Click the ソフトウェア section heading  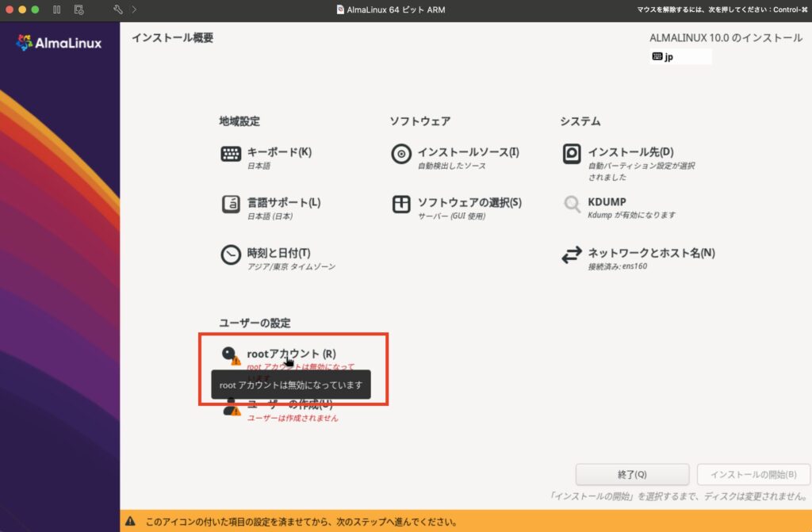pyautogui.click(x=420, y=121)
